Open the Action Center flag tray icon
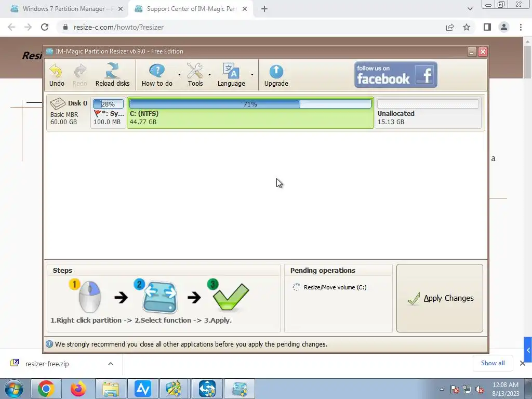This screenshot has height=399, width=532. (455, 390)
